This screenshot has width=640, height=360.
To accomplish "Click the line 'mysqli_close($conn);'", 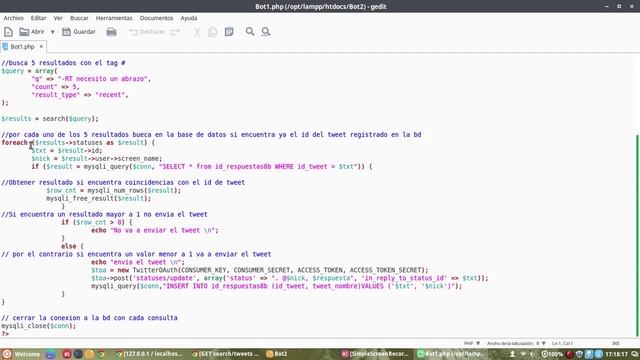I will coord(38,326).
